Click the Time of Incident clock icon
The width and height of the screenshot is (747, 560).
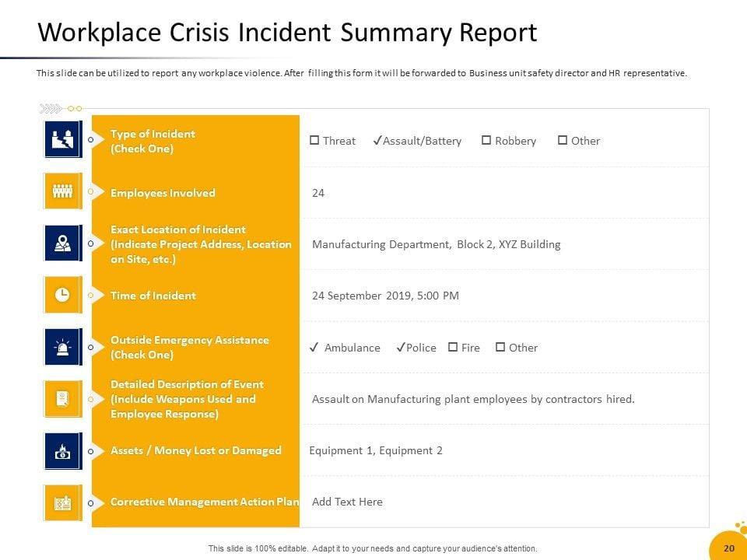pos(62,295)
